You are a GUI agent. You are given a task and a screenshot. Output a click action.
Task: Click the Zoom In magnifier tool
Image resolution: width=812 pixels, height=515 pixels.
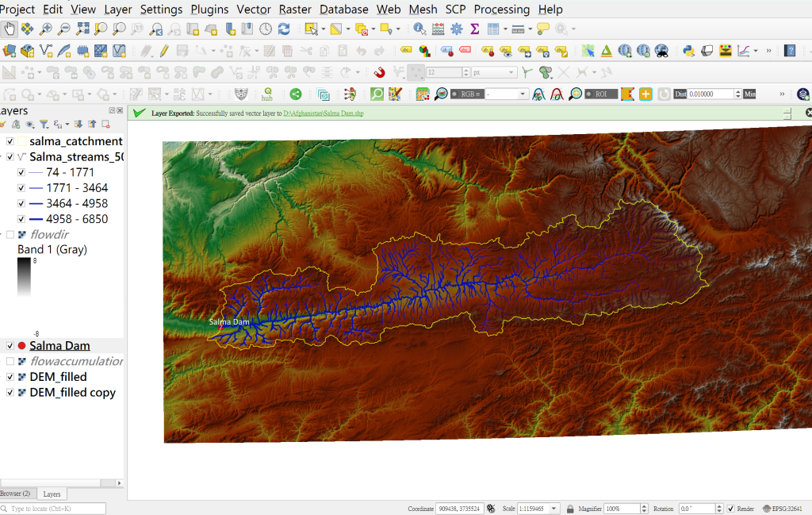point(45,29)
